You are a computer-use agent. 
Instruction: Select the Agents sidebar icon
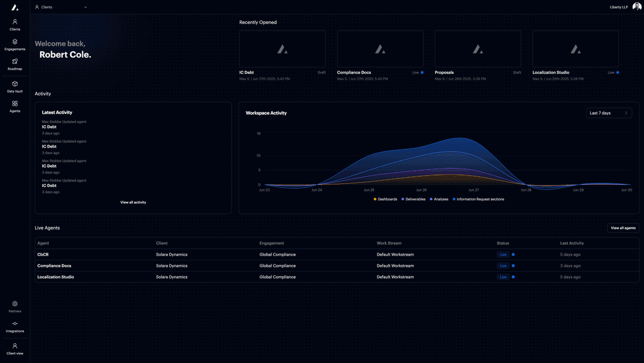[x=15, y=104]
